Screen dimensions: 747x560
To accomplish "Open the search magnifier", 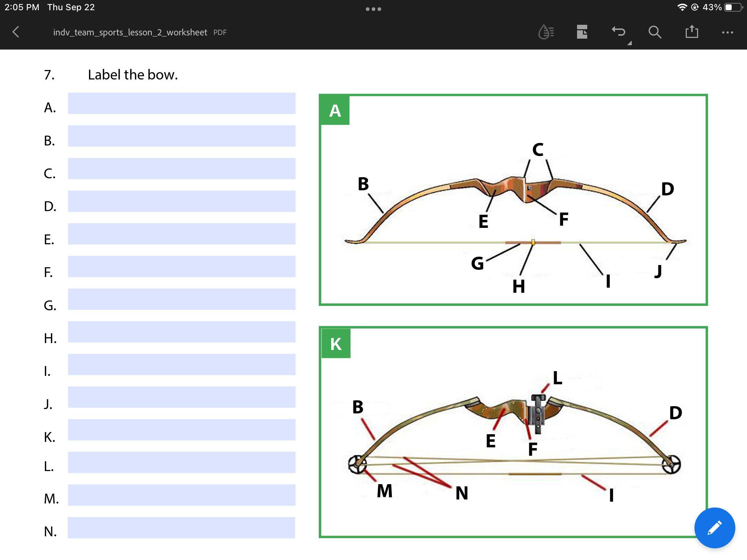I will [x=655, y=32].
